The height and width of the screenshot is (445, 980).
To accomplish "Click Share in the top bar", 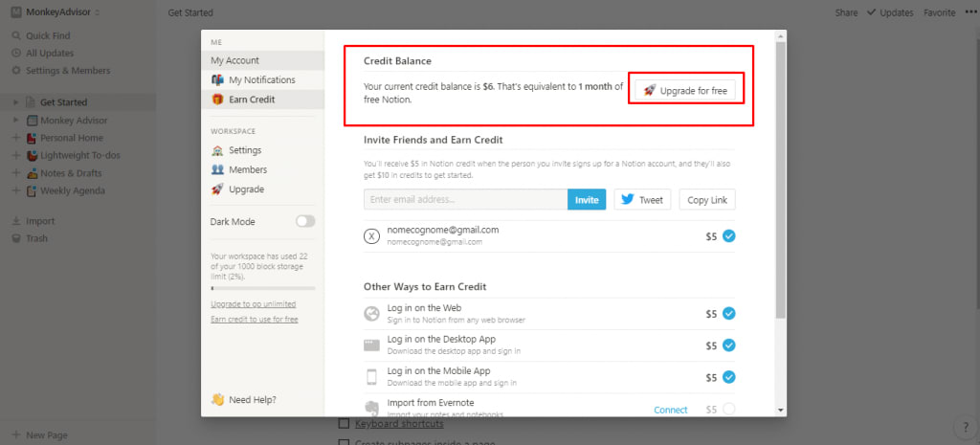I will click(846, 12).
